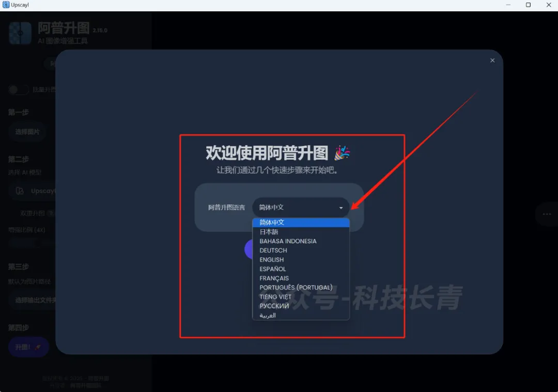Click the 选择图片 select image button

(x=27, y=132)
